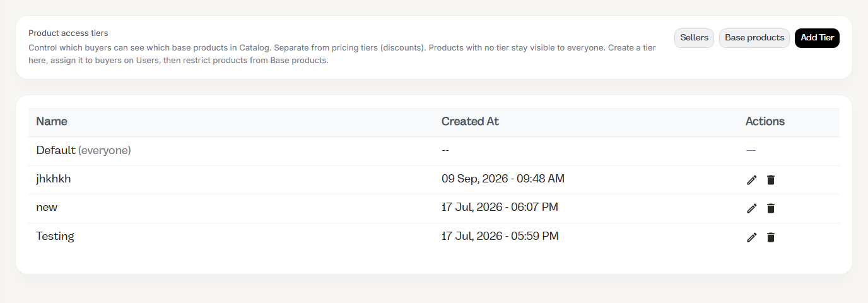Viewport: 868px width, 303px height.
Task: Open the Sellers page button
Action: point(694,38)
